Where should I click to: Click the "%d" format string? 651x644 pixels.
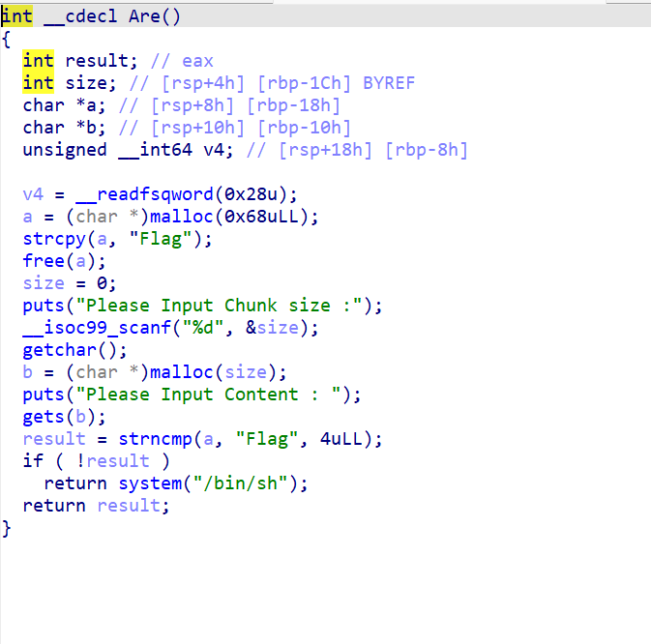pos(202,328)
